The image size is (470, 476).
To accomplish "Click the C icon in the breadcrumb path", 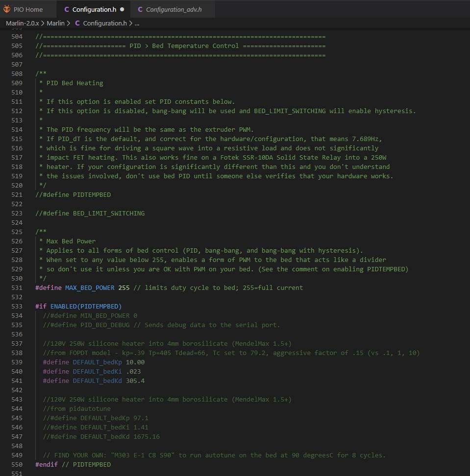I will pyautogui.click(x=77, y=23).
